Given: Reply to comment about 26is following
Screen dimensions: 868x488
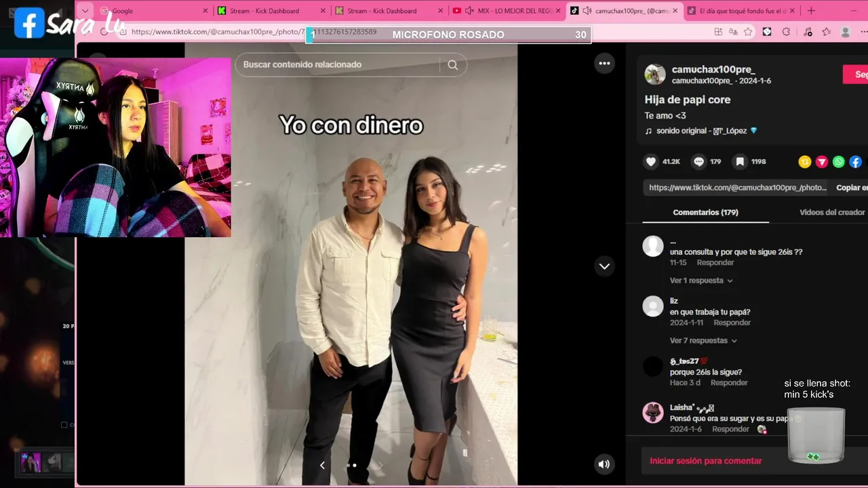Looking at the screenshot, I should [x=715, y=263].
